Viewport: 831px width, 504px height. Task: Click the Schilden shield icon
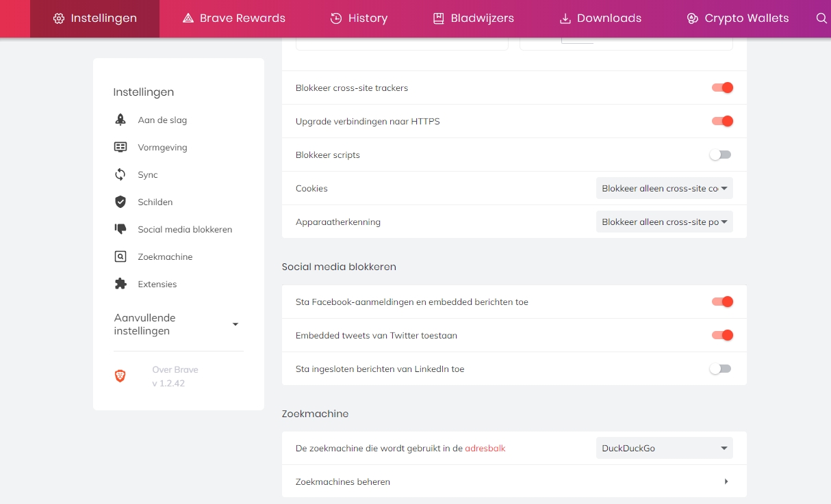pyautogui.click(x=120, y=202)
